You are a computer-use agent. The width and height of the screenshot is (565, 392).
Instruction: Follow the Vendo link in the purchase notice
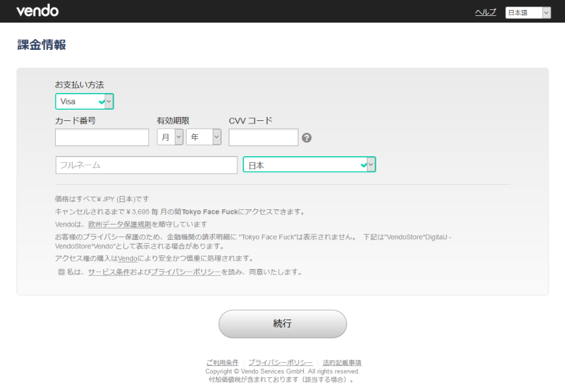(x=128, y=258)
